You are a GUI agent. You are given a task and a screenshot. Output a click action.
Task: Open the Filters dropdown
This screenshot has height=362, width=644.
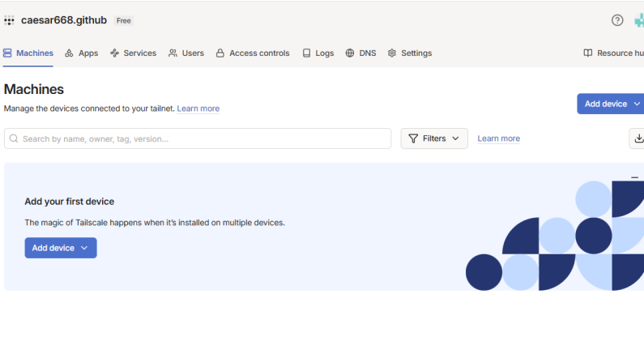(434, 138)
